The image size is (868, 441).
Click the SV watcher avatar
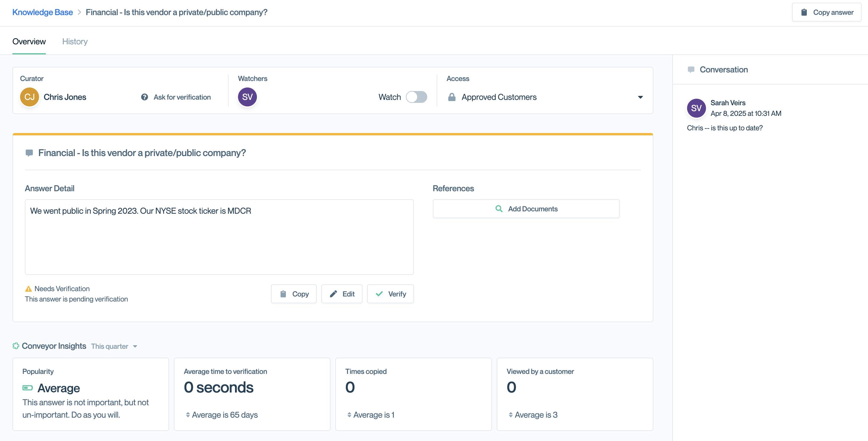(247, 97)
